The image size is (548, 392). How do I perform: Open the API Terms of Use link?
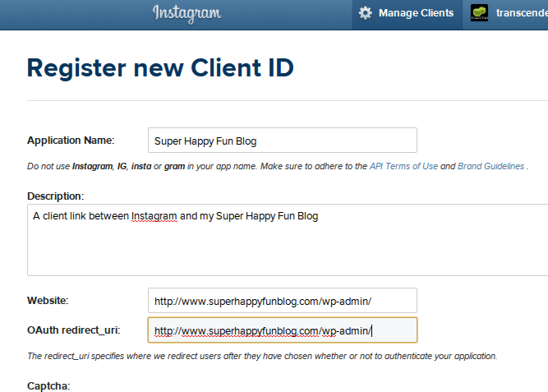click(403, 166)
